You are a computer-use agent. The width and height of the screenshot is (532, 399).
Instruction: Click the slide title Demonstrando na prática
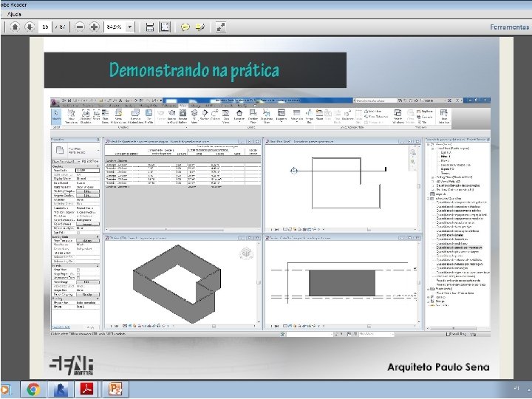tap(194, 70)
